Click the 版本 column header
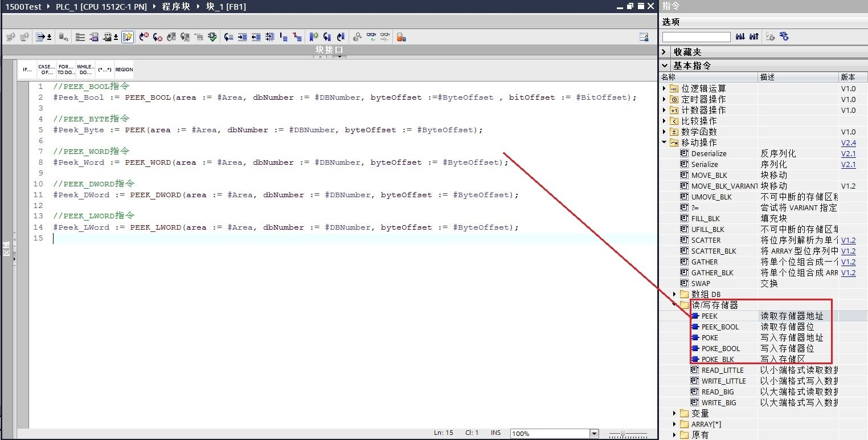The height and width of the screenshot is (440, 868). (x=853, y=77)
